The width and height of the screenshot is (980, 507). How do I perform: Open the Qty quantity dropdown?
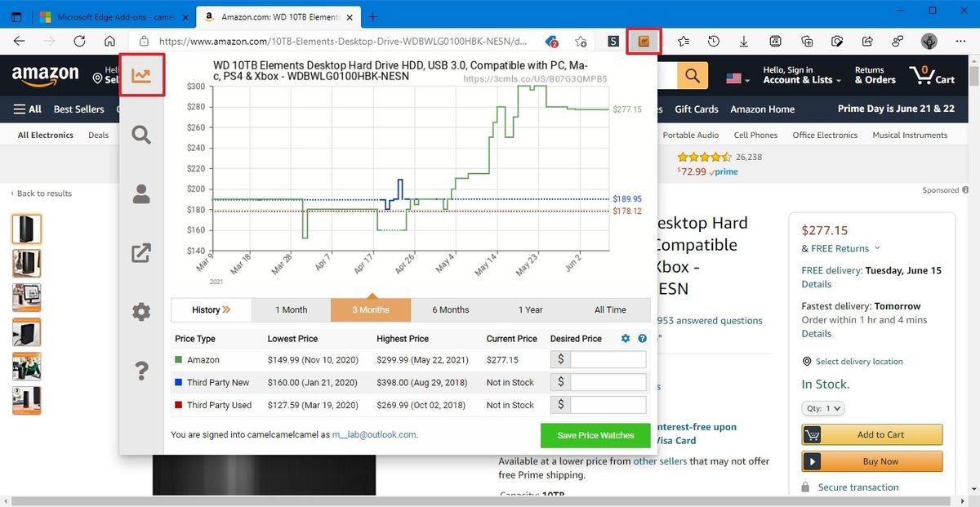(x=822, y=408)
